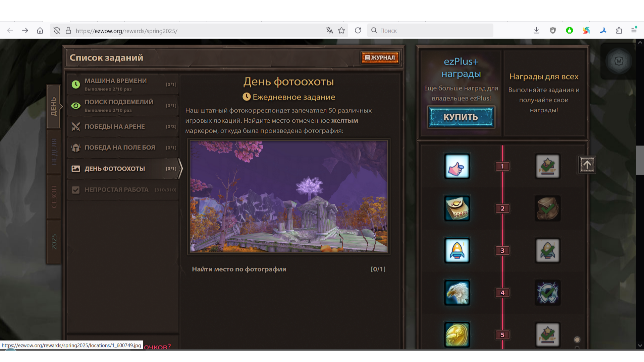
Task: Open the browser hamburger menu
Action: [634, 30]
